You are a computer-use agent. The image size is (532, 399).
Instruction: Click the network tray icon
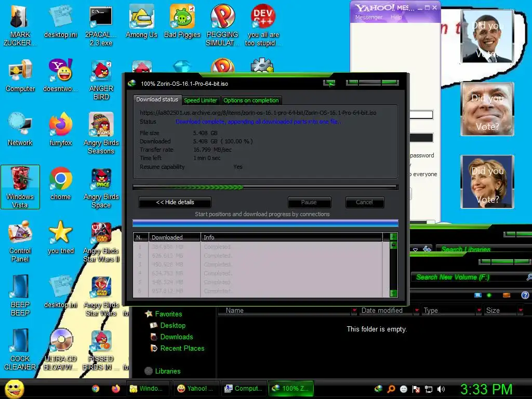[x=429, y=389]
